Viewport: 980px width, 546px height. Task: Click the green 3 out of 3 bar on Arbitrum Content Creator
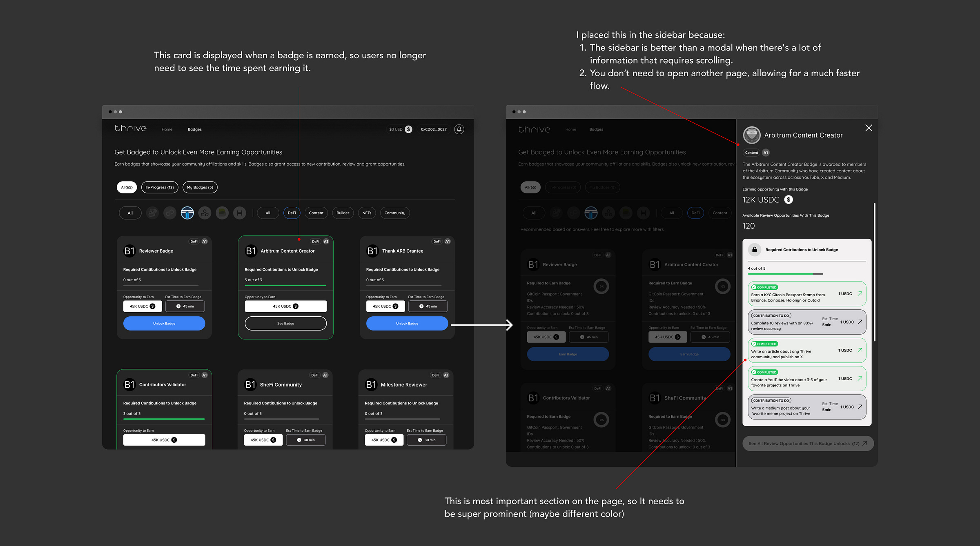pyautogui.click(x=285, y=285)
